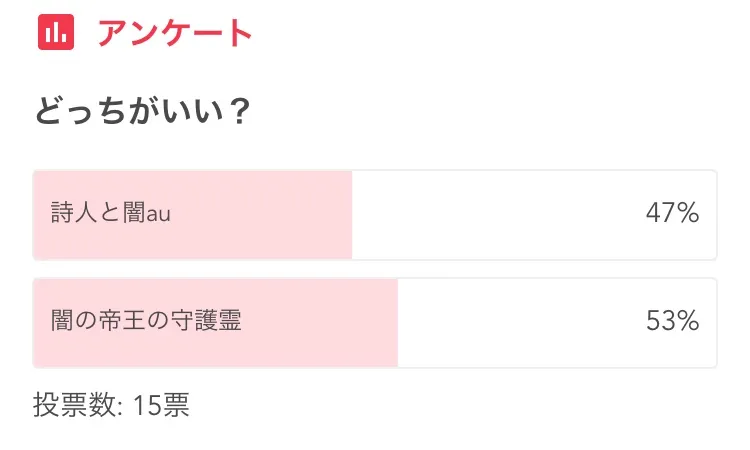Click the red poll chart icon
Screen dimensions: 750x450
point(56,32)
